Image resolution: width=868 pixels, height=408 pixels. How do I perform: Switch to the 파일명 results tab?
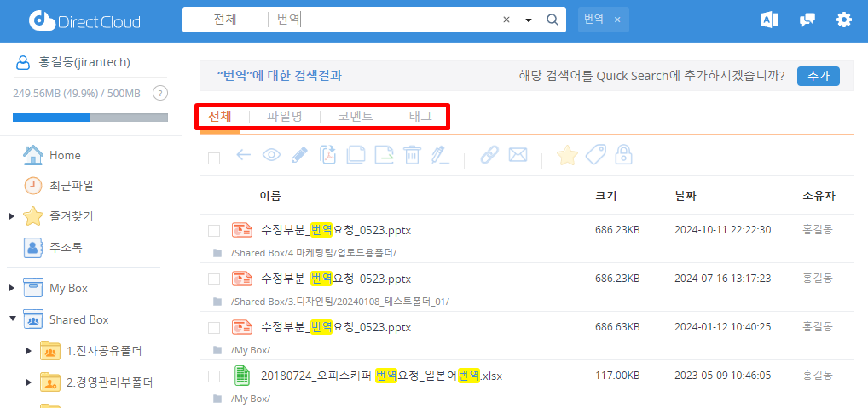click(x=284, y=117)
